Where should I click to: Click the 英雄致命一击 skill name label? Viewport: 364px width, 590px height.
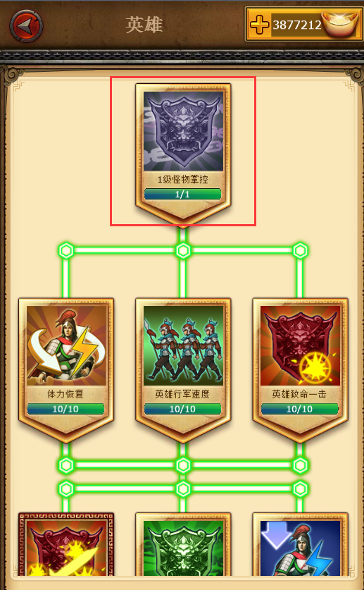coord(300,394)
